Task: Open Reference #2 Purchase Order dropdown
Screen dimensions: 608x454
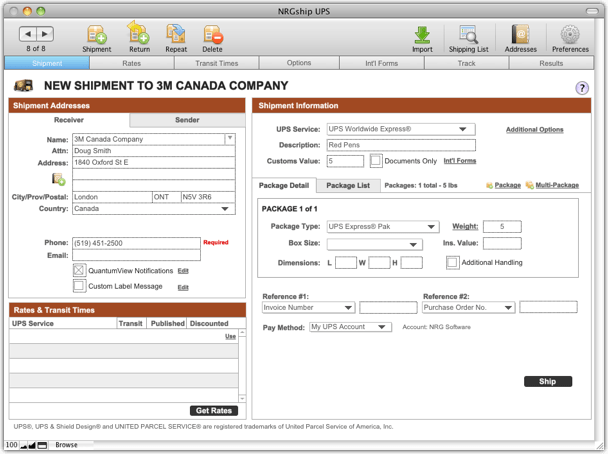Action: 468,307
